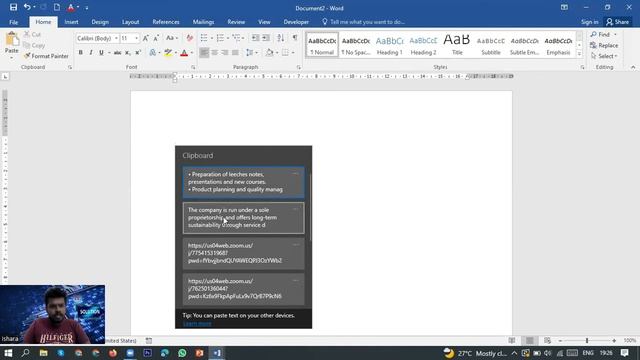Image resolution: width=640 pixels, height=360 pixels.
Task: Center align the paragraph
Action: tap(214, 53)
